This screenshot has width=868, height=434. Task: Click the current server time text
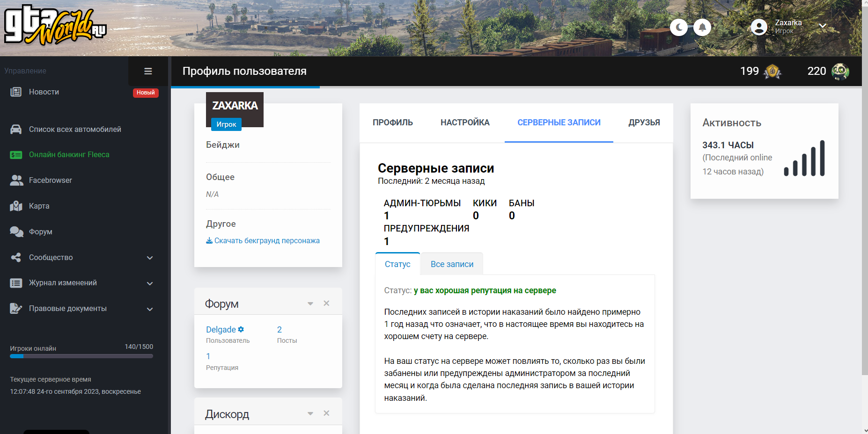[x=75, y=391]
